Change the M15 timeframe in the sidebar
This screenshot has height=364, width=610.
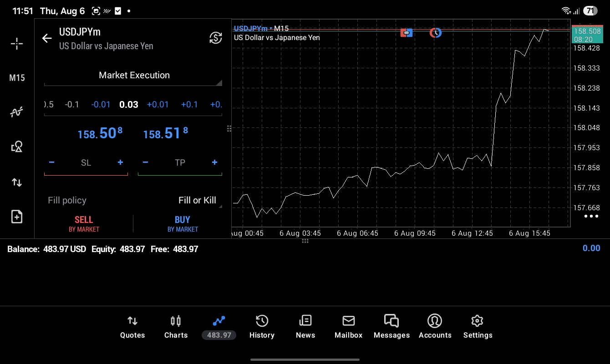17,78
